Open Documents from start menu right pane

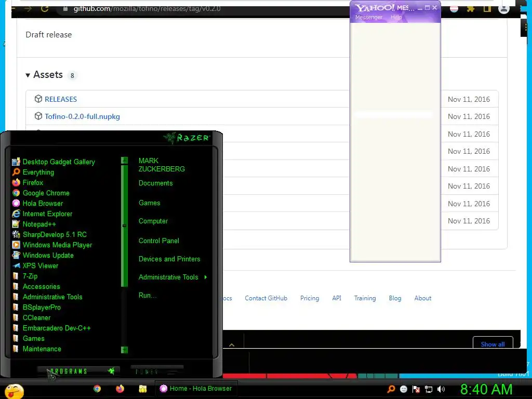coord(156,183)
